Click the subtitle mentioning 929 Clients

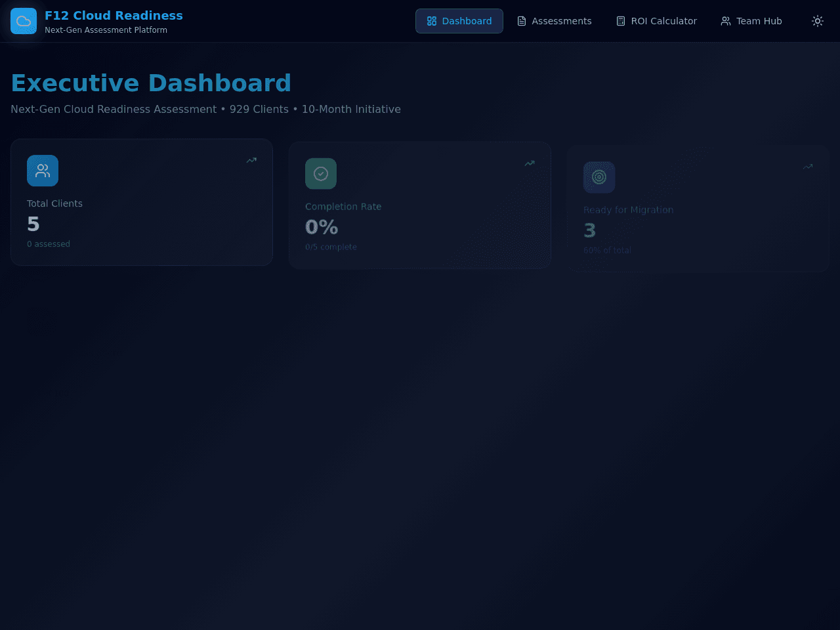tap(205, 109)
